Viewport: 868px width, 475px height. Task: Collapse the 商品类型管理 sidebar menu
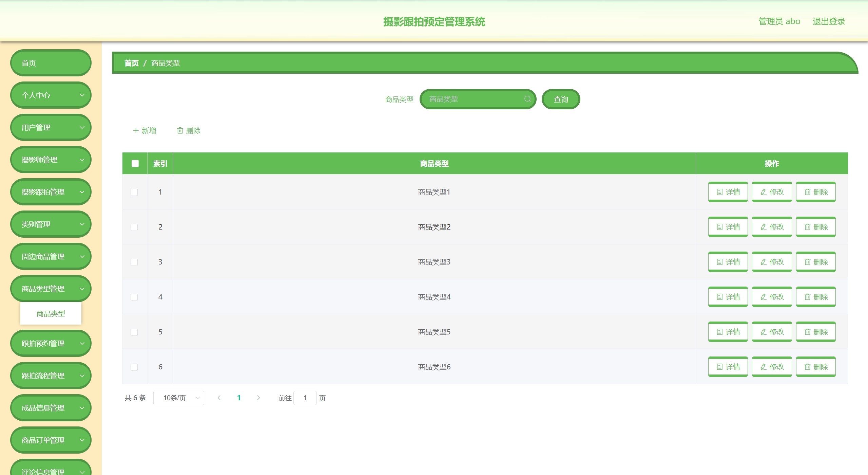(x=51, y=289)
